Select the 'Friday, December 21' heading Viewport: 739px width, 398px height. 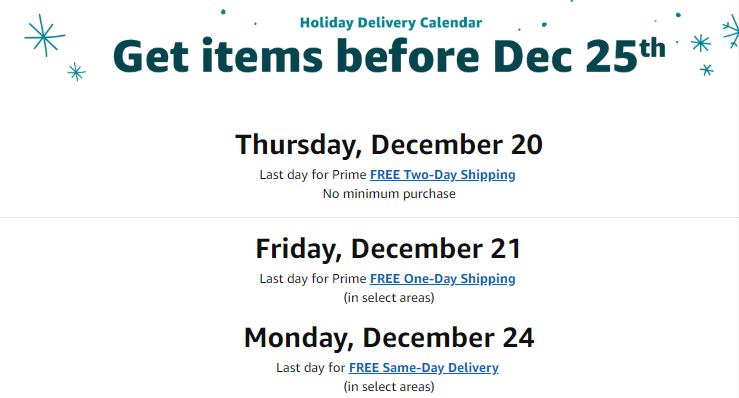[x=389, y=249]
